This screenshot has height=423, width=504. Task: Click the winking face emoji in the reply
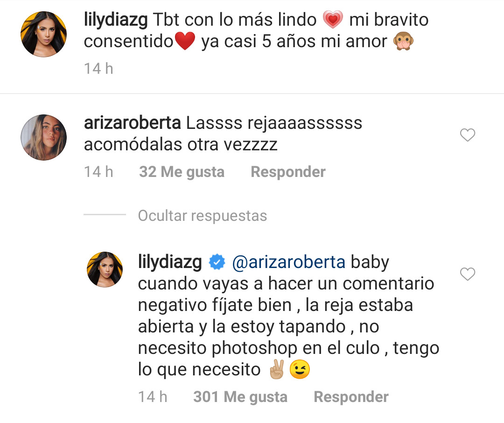tap(300, 369)
